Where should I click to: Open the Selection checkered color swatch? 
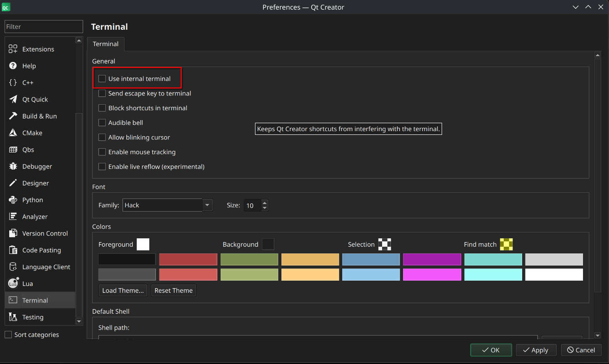pos(385,244)
